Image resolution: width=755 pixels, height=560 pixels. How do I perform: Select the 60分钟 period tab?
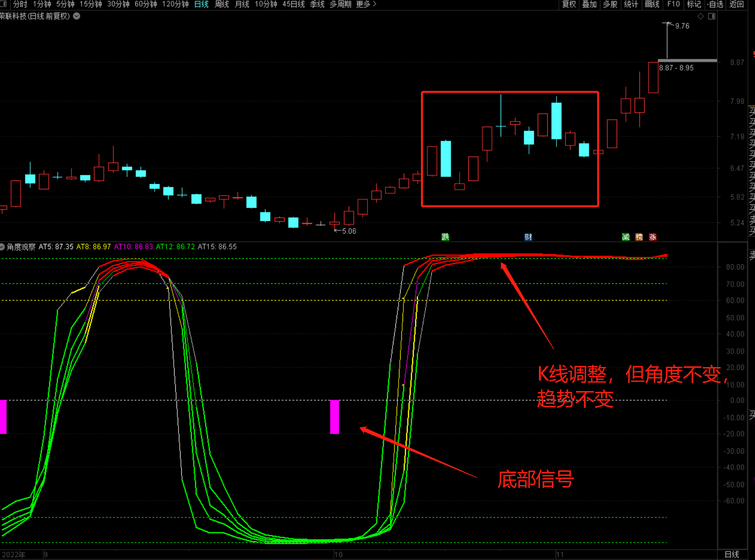click(145, 4)
